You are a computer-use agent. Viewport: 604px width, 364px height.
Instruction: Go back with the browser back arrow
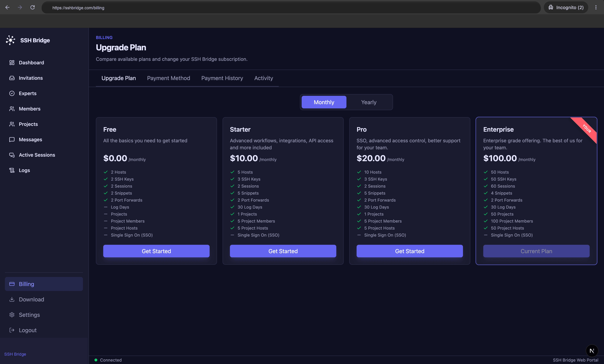coord(7,7)
